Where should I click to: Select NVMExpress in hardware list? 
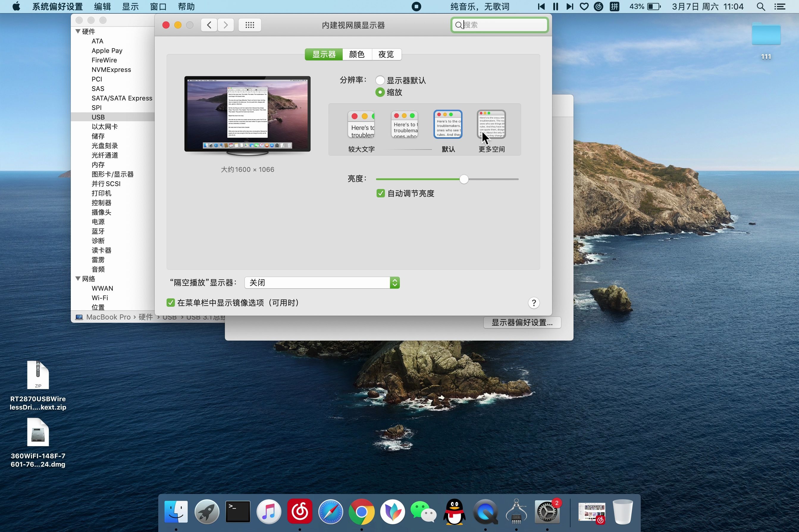pyautogui.click(x=111, y=70)
